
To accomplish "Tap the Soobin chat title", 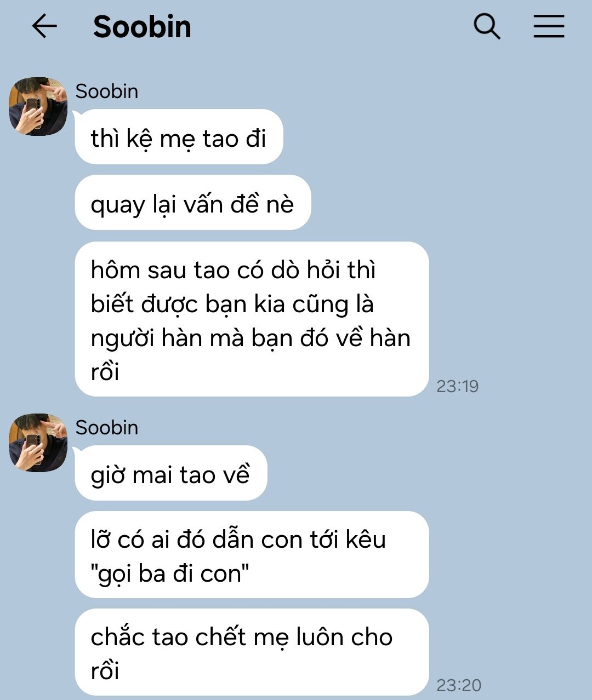I will pyautogui.click(x=142, y=26).
